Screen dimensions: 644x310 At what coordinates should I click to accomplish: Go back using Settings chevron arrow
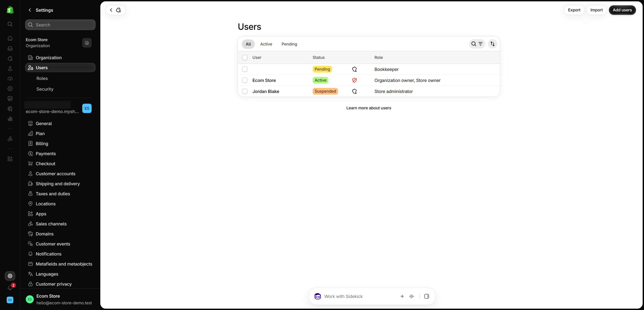30,10
